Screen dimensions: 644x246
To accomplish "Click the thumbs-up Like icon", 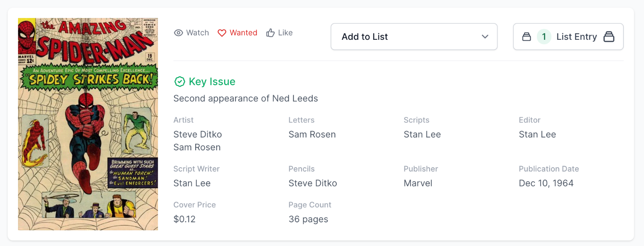I will coord(270,33).
